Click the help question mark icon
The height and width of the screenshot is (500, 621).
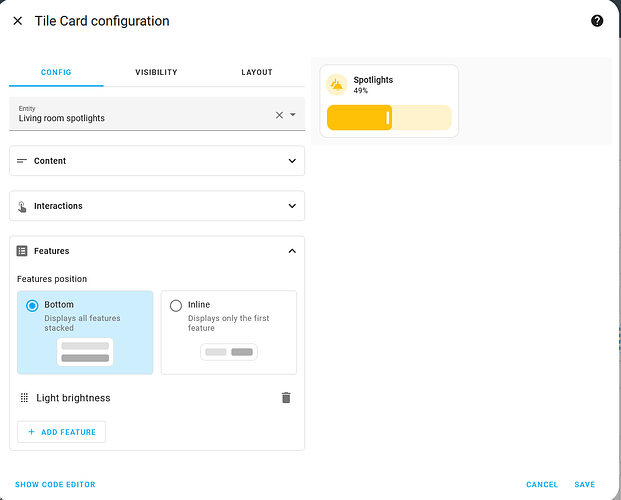tap(597, 21)
